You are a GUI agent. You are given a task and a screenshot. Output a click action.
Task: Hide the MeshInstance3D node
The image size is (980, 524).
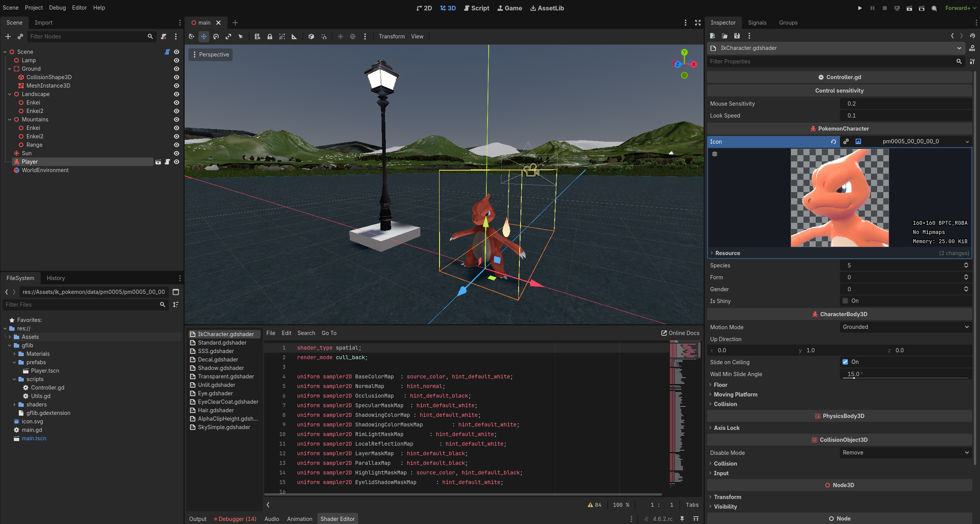[177, 86]
